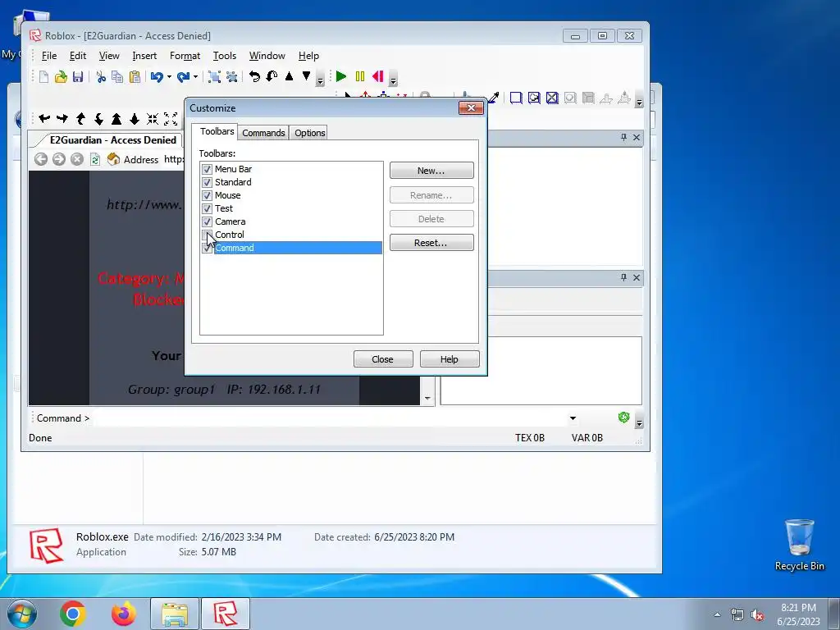The height and width of the screenshot is (630, 840).
Task: Move selection down with black down triangle
Action: pyautogui.click(x=306, y=76)
